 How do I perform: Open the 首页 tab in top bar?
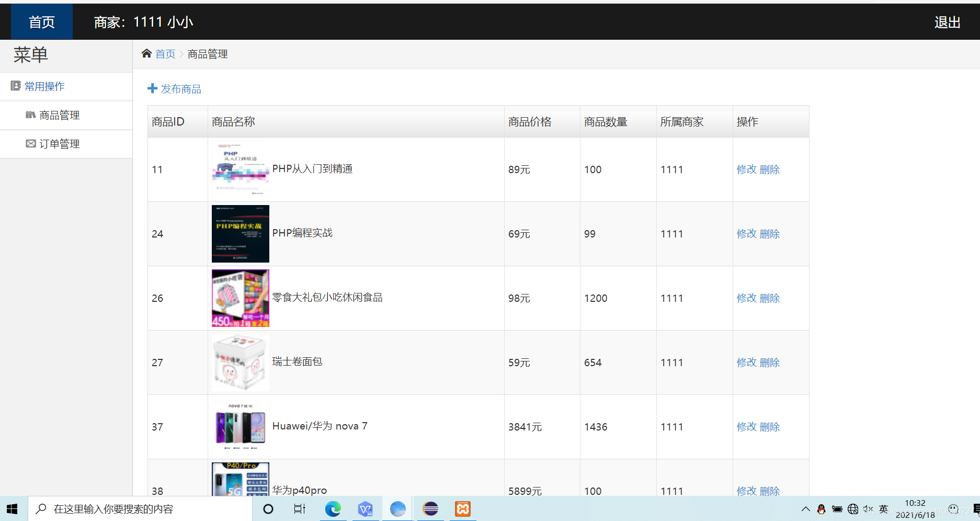click(42, 22)
